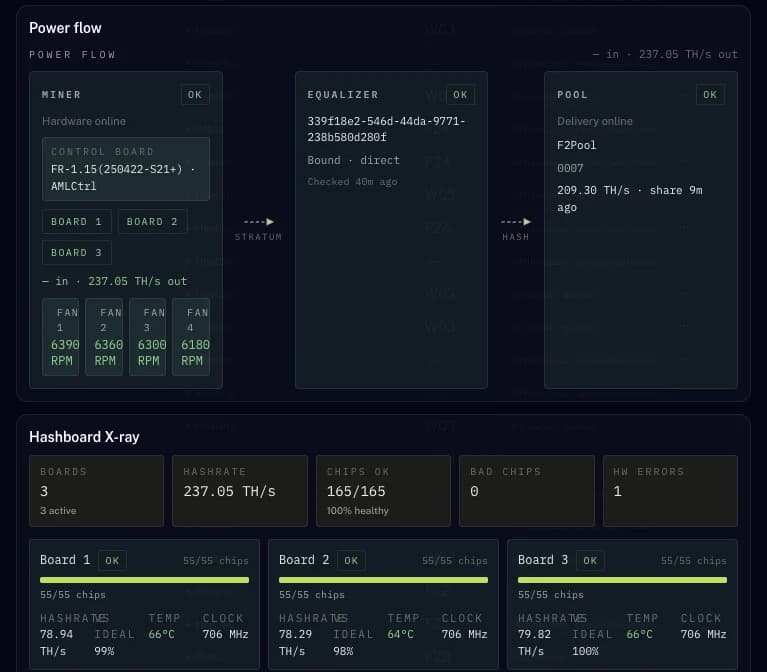
Task: Click the 'Bound · direct' text
Action: click(353, 160)
